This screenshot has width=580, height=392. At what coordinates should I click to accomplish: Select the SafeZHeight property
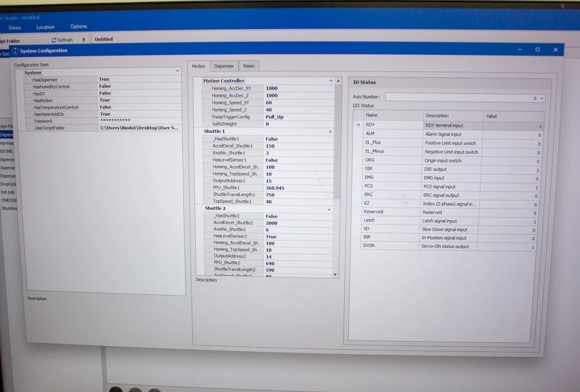pyautogui.click(x=268, y=124)
